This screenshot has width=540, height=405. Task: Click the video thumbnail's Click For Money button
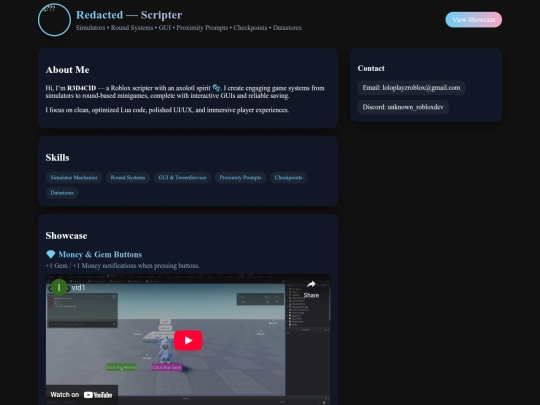coord(121,367)
